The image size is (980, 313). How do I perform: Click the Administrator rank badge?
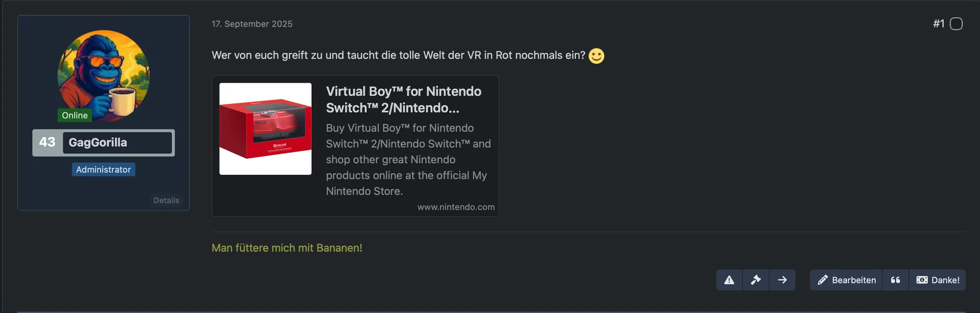point(104,169)
